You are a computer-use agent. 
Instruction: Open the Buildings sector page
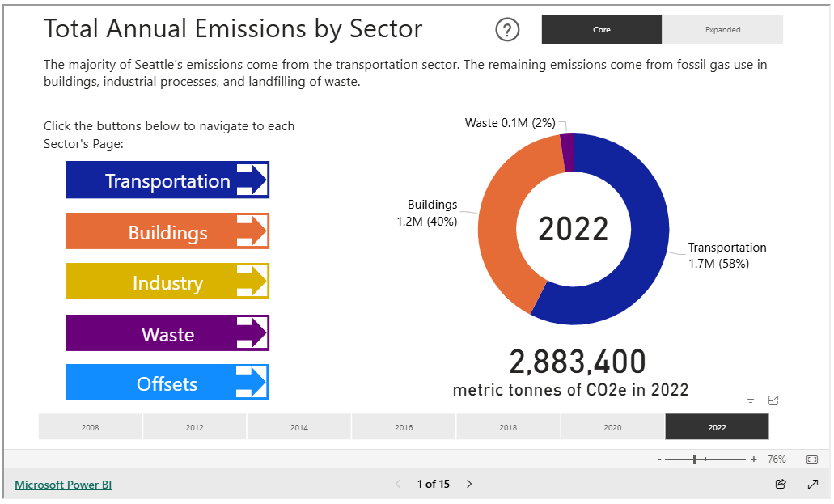167,232
